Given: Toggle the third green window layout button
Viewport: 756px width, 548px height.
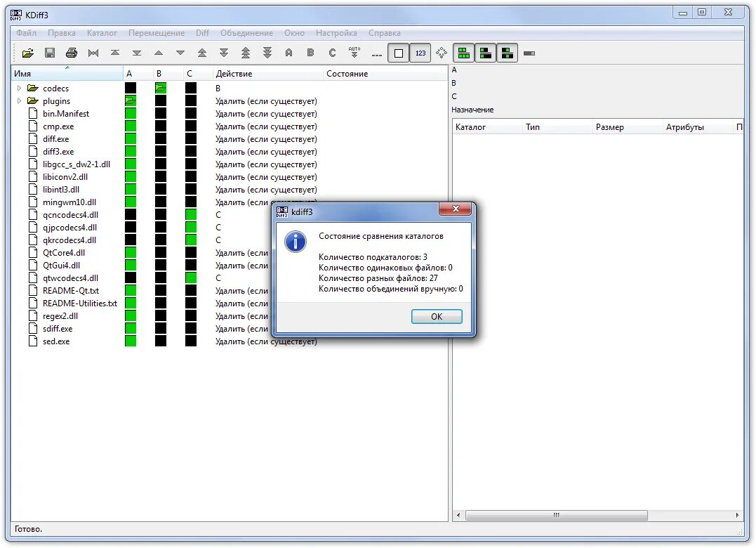Looking at the screenshot, I should click(508, 53).
